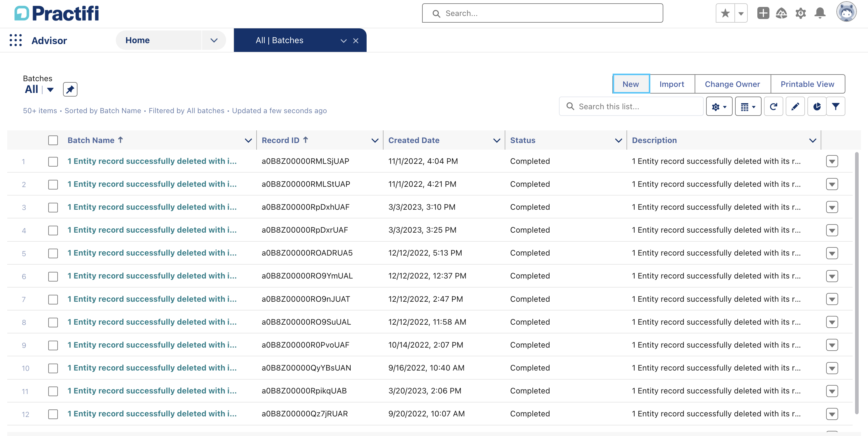868x436 pixels.
Task: Click Created Date cell 3/20/2023, 2:06 PM
Action: coord(425,391)
